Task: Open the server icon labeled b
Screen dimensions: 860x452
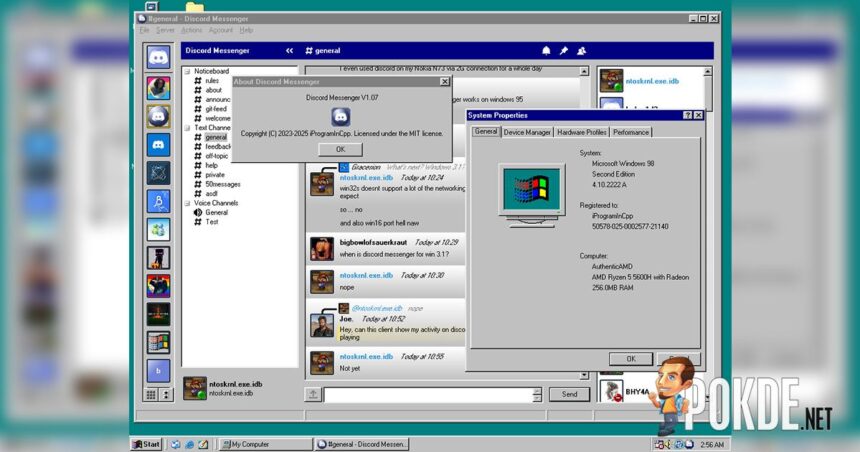Action: tap(159, 371)
